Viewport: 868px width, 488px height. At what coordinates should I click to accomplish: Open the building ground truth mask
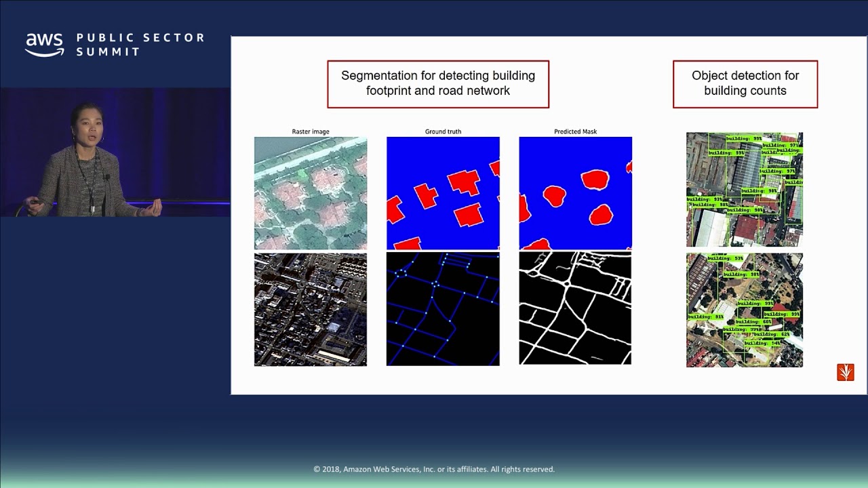coord(443,193)
